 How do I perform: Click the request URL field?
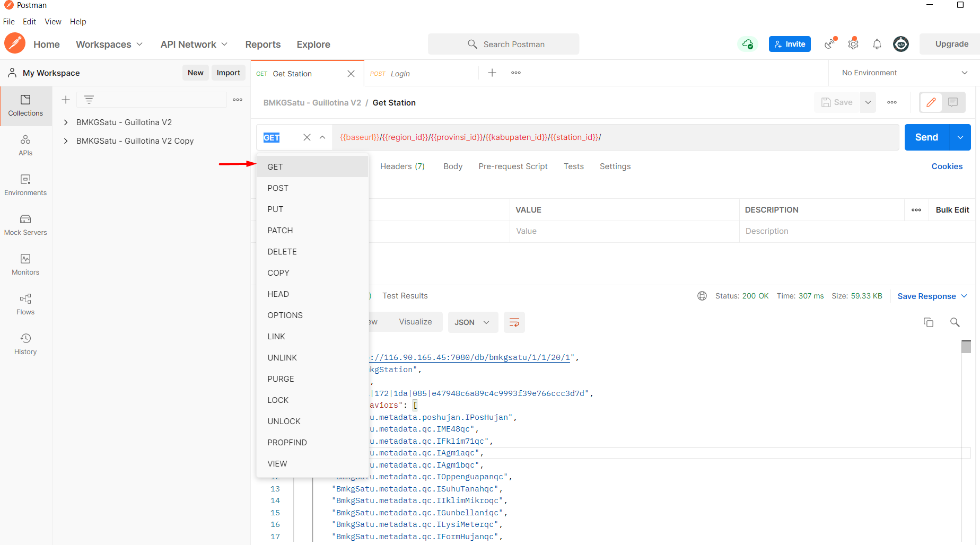tap(616, 137)
